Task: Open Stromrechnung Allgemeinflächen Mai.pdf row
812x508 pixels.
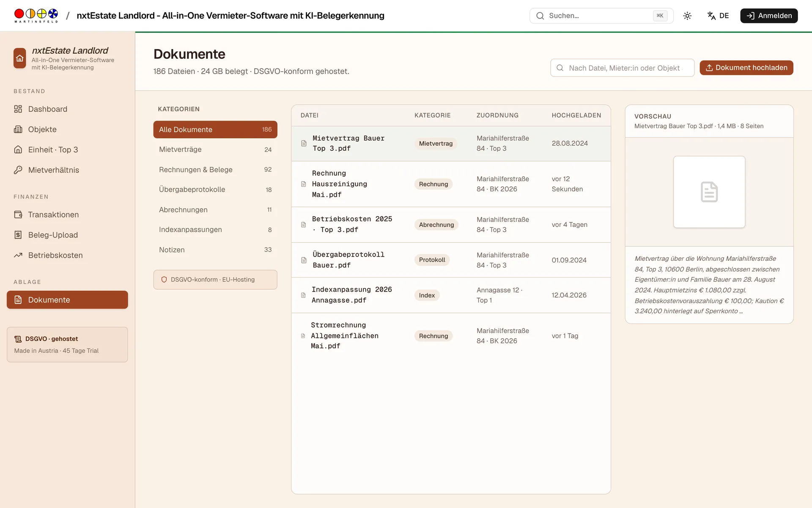Action: [x=451, y=336]
